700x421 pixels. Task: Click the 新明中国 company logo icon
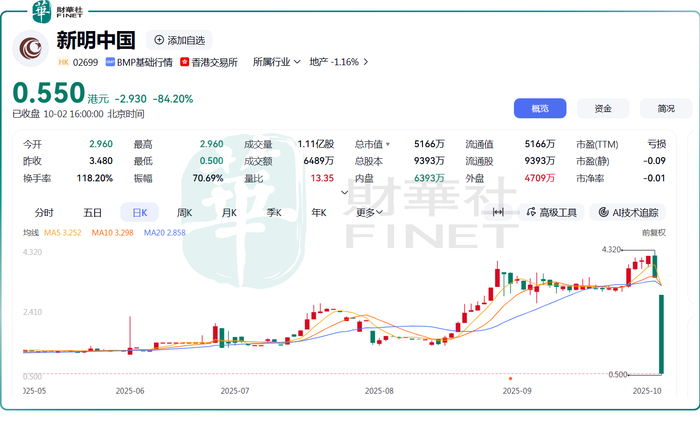(x=30, y=48)
